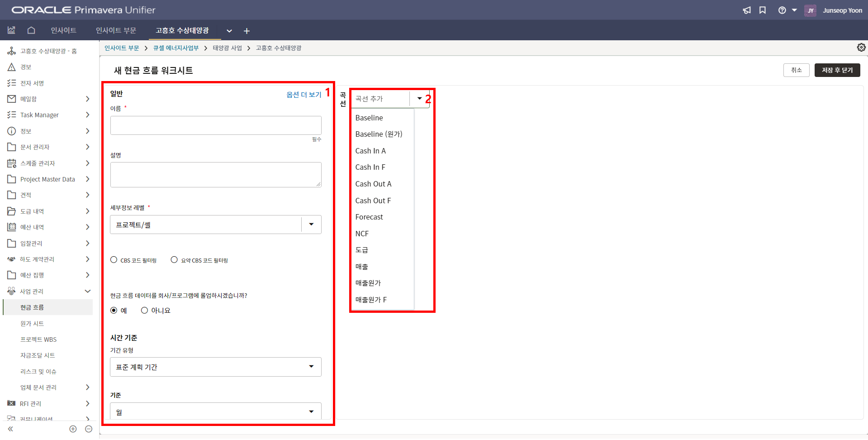Open the help question mark icon
This screenshot has width=868, height=440.
pyautogui.click(x=782, y=10)
